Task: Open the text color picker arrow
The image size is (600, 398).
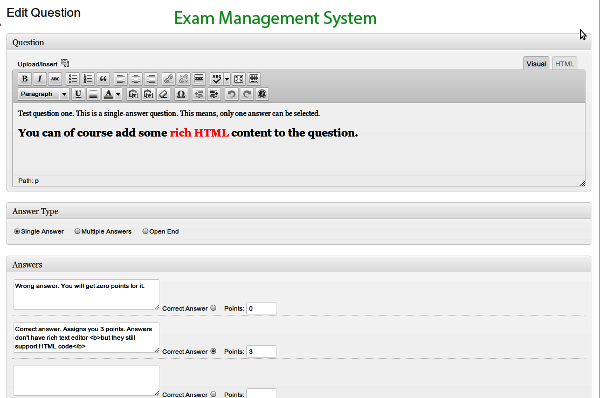Action: [118, 94]
